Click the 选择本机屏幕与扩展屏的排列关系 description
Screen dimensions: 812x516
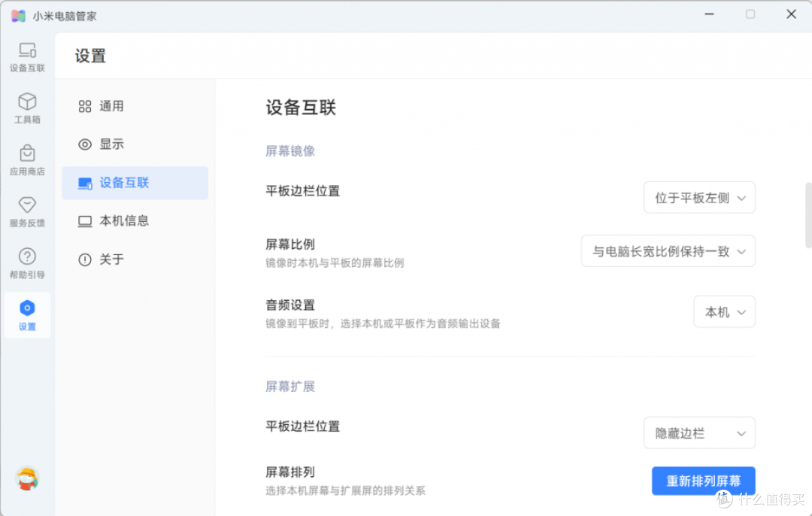click(345, 490)
